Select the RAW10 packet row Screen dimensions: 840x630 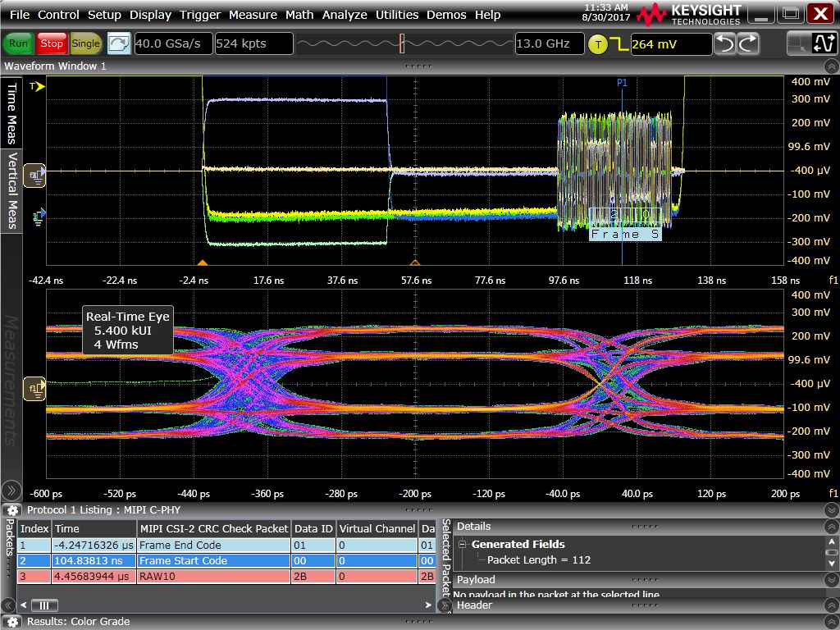(x=213, y=577)
